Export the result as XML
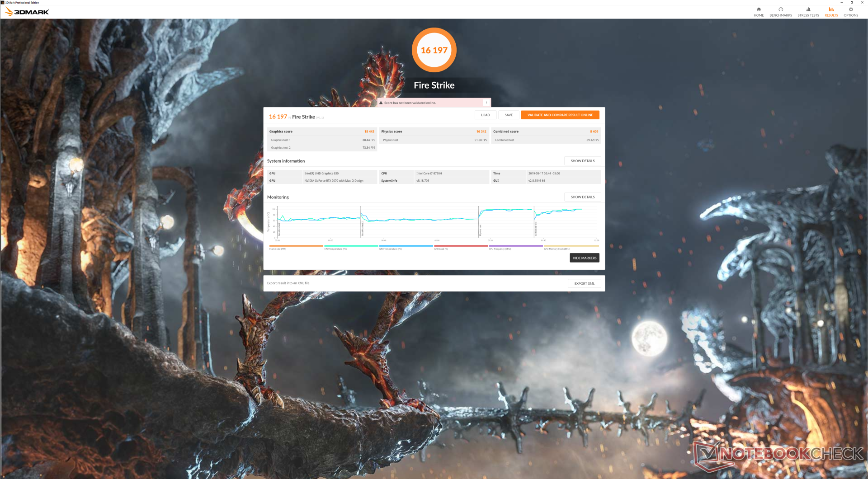 click(x=585, y=283)
